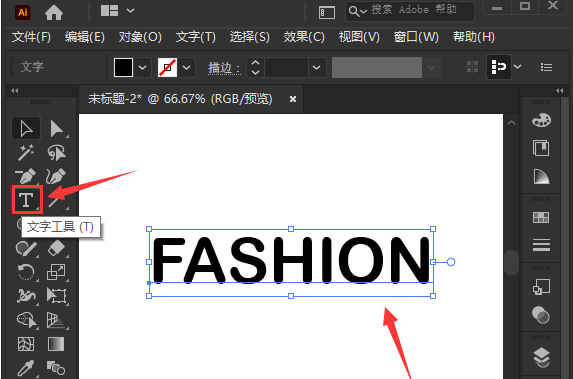Click the 描边 stroke label link
This screenshot has width=573, height=379.
tap(224, 68)
